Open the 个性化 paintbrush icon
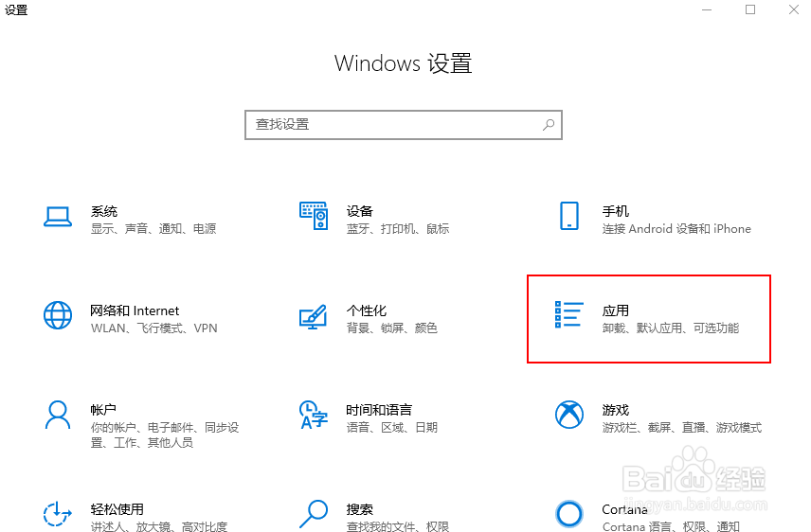The height and width of the screenshot is (532, 811). (313, 316)
